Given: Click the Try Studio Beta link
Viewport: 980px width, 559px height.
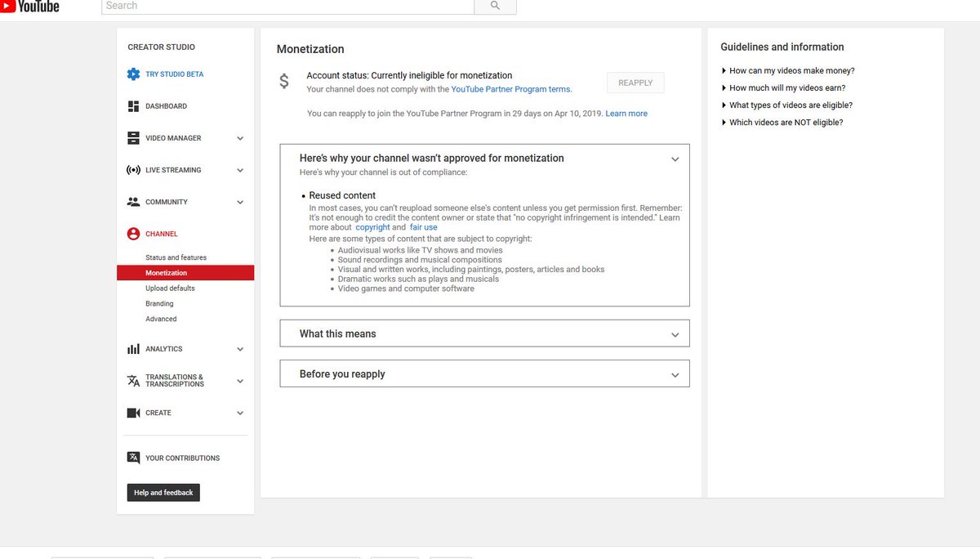Looking at the screenshot, I should (175, 74).
